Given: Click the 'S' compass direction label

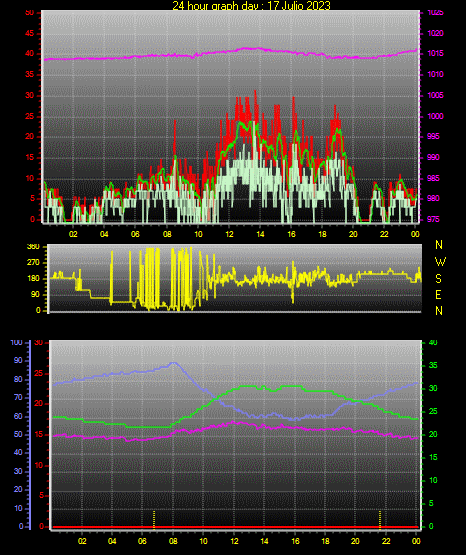Looking at the screenshot, I should [x=438, y=279].
